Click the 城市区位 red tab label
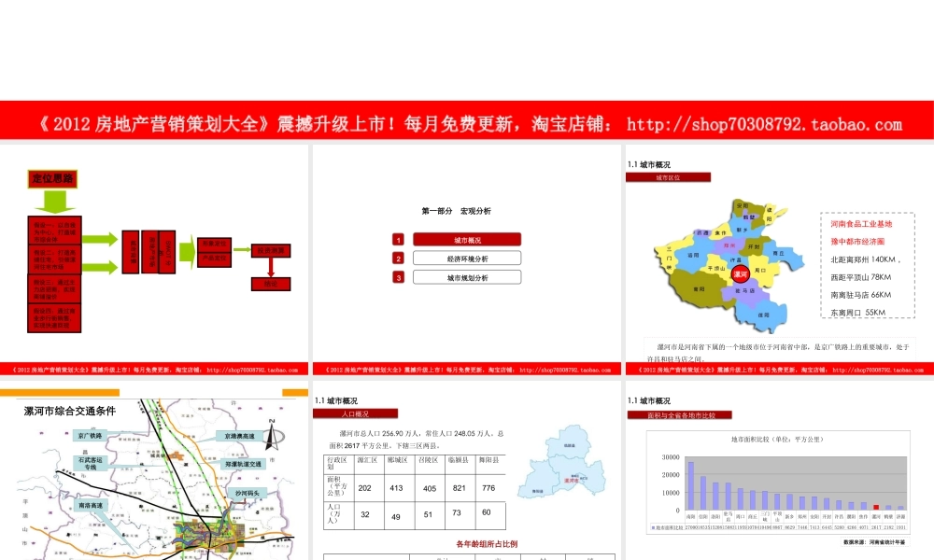 pos(669,177)
